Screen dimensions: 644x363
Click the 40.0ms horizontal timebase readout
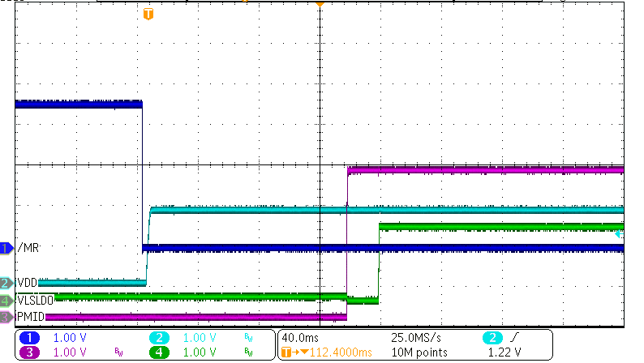pyautogui.click(x=298, y=337)
